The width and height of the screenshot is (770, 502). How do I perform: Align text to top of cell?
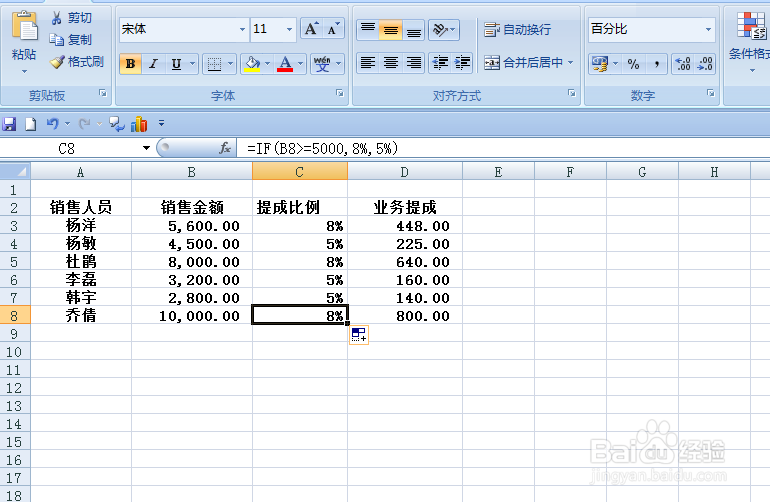(368, 29)
